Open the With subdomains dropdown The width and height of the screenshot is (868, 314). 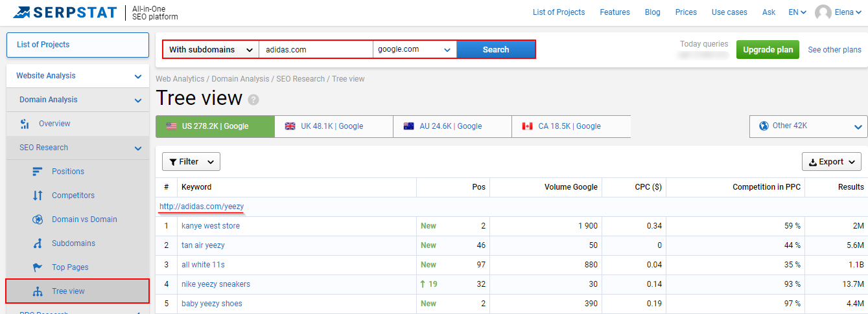click(x=211, y=49)
